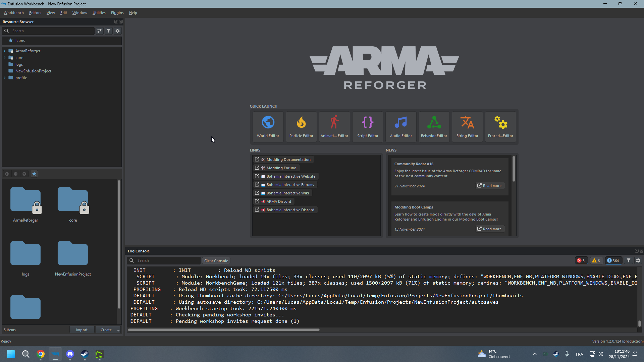Open Bohemia Interactive Website link
This screenshot has width=644, height=362.
pos(286,176)
